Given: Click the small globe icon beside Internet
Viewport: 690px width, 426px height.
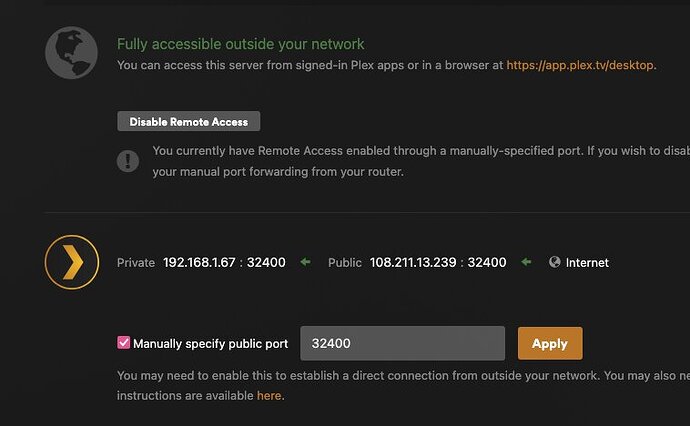Looking at the screenshot, I should [x=554, y=263].
